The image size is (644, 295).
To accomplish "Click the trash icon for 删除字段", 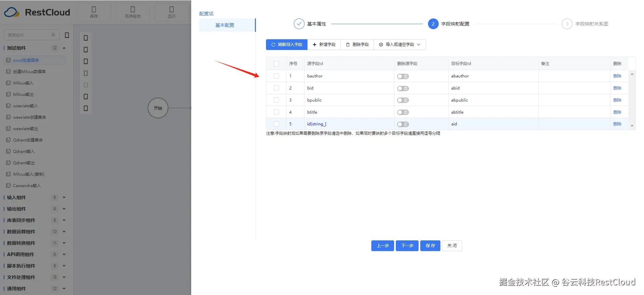I will 348,45.
